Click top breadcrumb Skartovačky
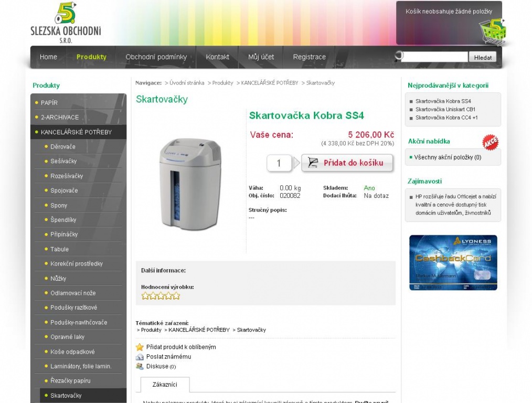Screen dimensions: 532x403 pyautogui.click(x=320, y=83)
